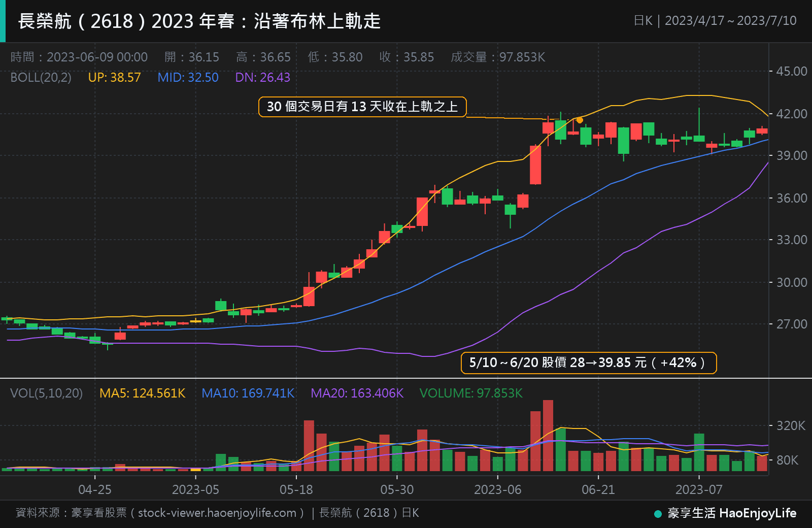Click the 04-25 date axis label
The height and width of the screenshot is (528, 812).
[x=95, y=490]
